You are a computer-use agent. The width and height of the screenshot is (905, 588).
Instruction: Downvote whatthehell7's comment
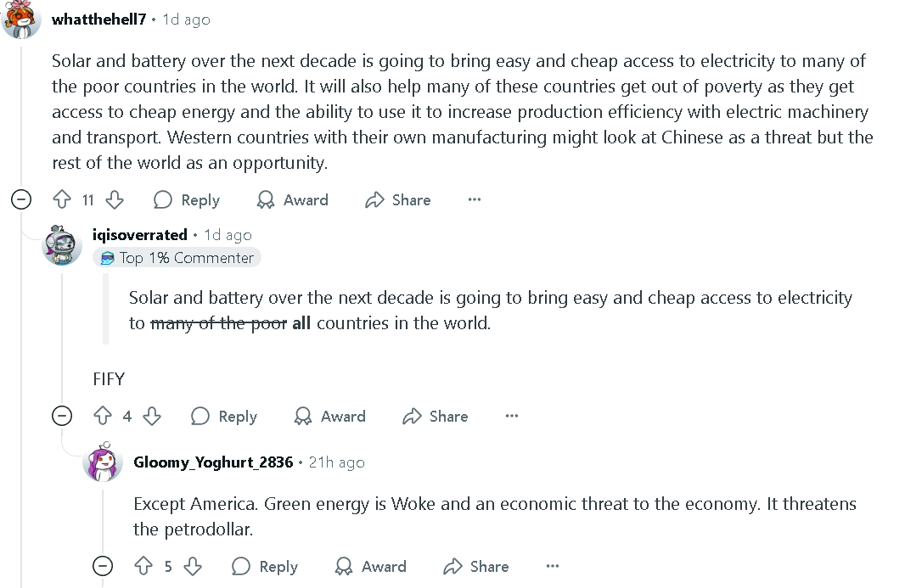tap(114, 200)
